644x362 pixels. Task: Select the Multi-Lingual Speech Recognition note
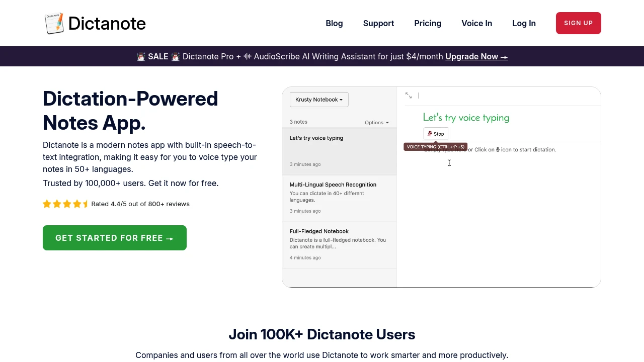339,198
